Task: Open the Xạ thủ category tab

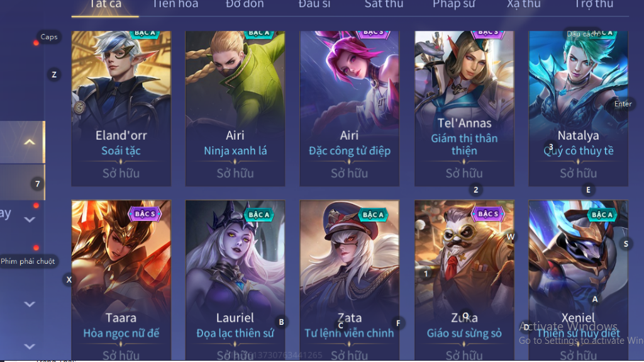Action: (524, 4)
